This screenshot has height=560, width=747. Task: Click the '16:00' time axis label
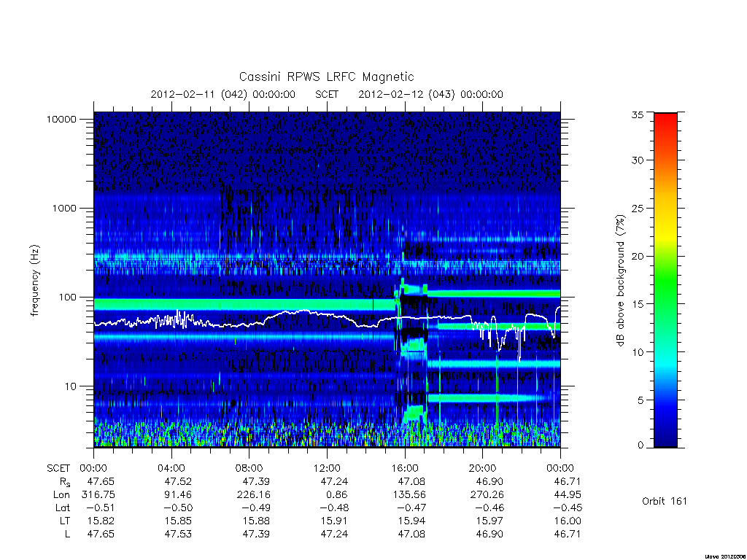tap(404, 468)
